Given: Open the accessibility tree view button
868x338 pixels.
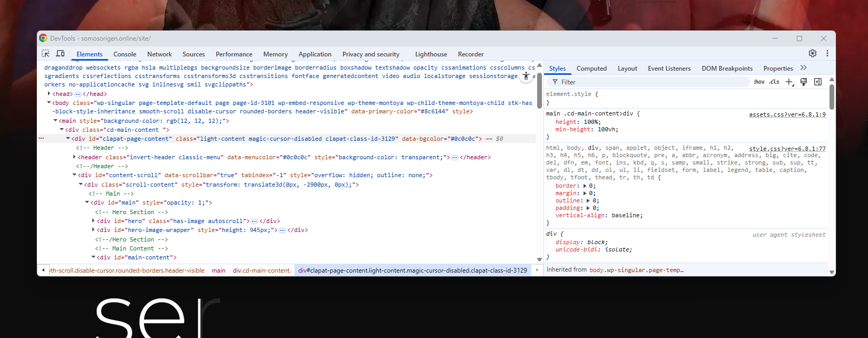Looking at the screenshot, I should [526, 76].
